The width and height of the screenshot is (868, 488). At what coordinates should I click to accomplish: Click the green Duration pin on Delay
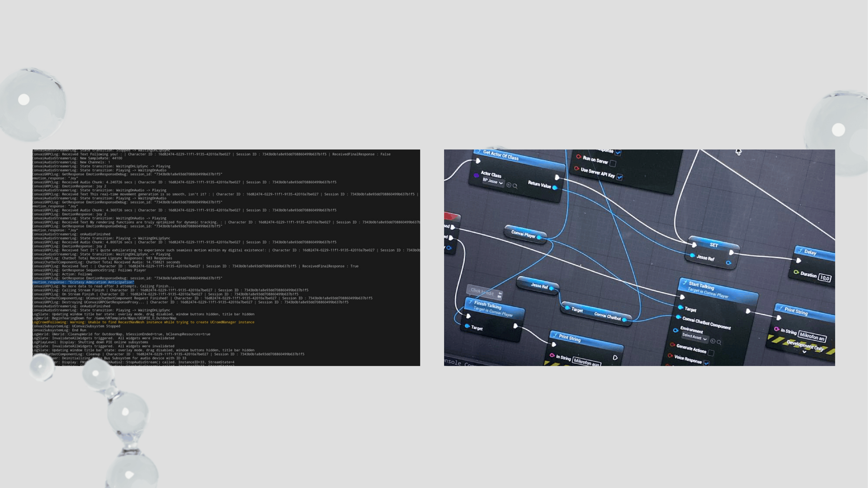tap(796, 272)
